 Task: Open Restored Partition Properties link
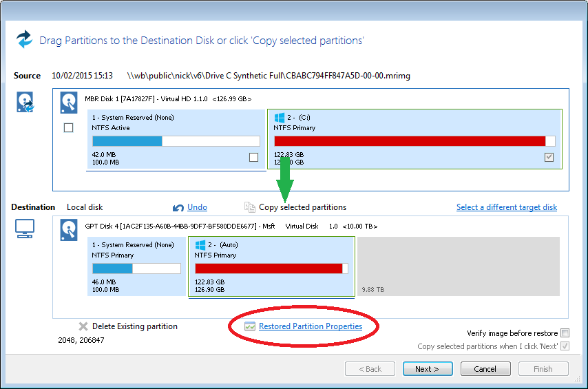pos(310,326)
